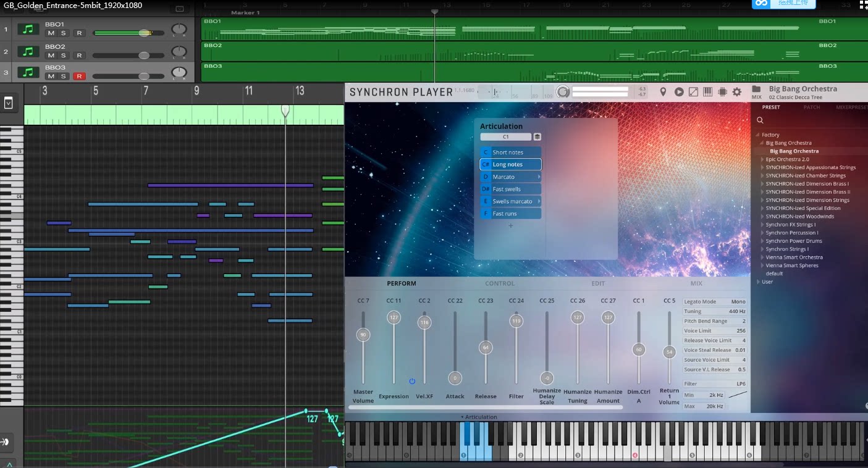Viewport: 868px width, 468px height.
Task: Click the play preview icon in Synchron Player
Action: coord(679,92)
